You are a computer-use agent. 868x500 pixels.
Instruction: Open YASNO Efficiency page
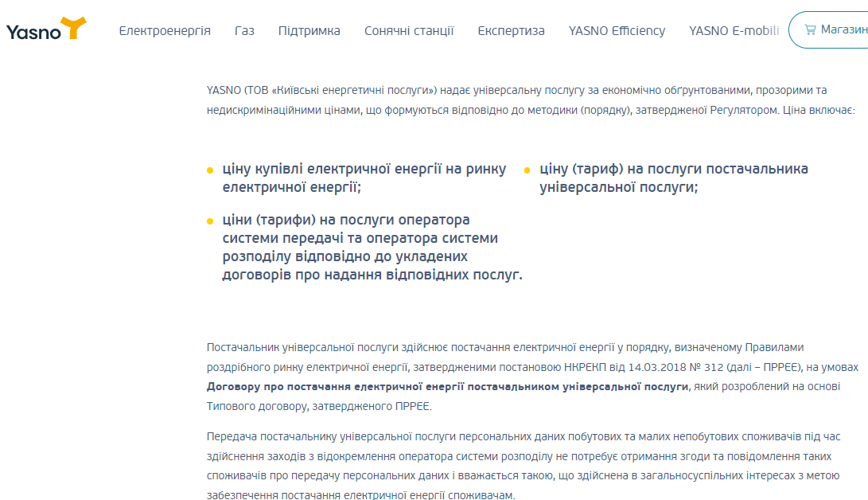tap(617, 31)
